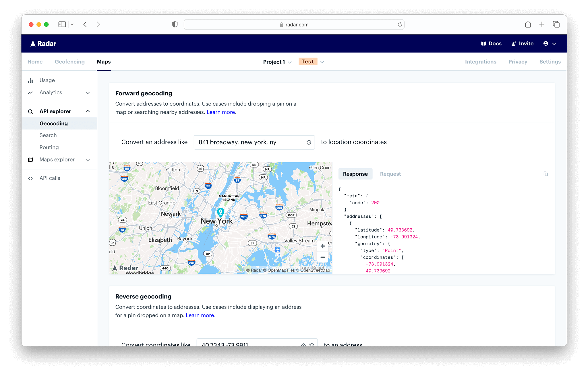Click the refresh icon in address field
Viewport: 588px width, 374px height.
coord(309,142)
